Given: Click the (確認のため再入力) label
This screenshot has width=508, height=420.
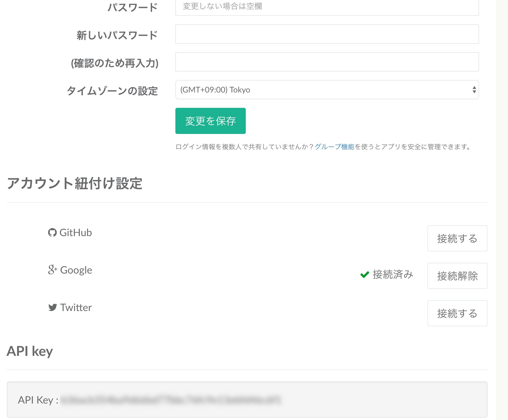Looking at the screenshot, I should pyautogui.click(x=115, y=63).
